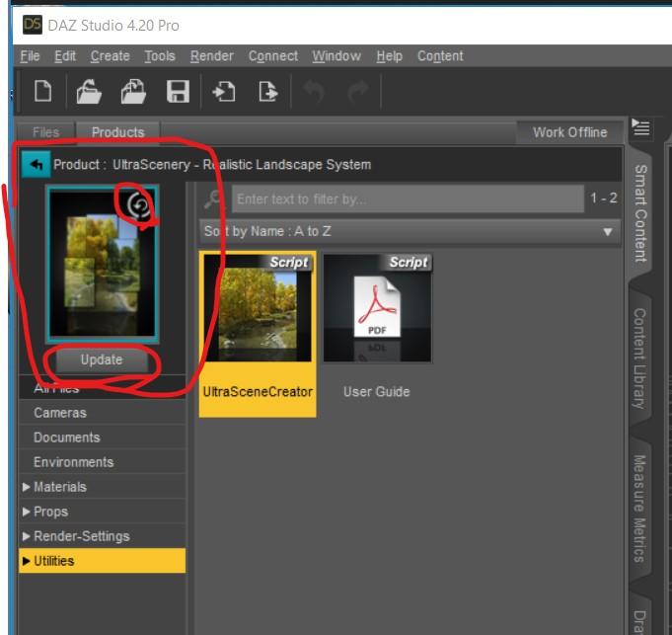
Task: Open the Help menu
Action: click(389, 55)
